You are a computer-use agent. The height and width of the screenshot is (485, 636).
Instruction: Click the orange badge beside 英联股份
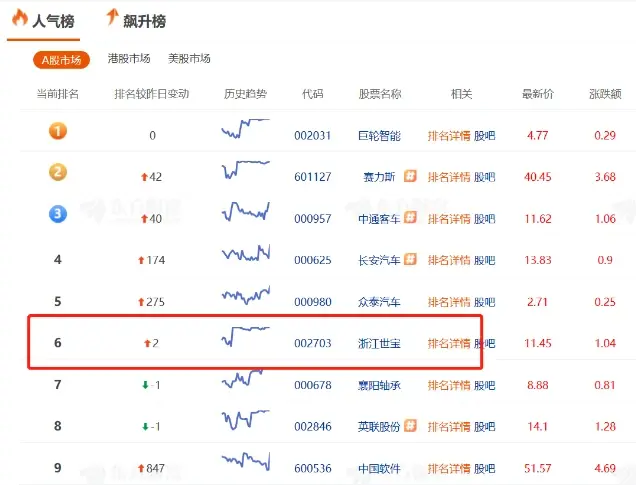tap(410, 426)
